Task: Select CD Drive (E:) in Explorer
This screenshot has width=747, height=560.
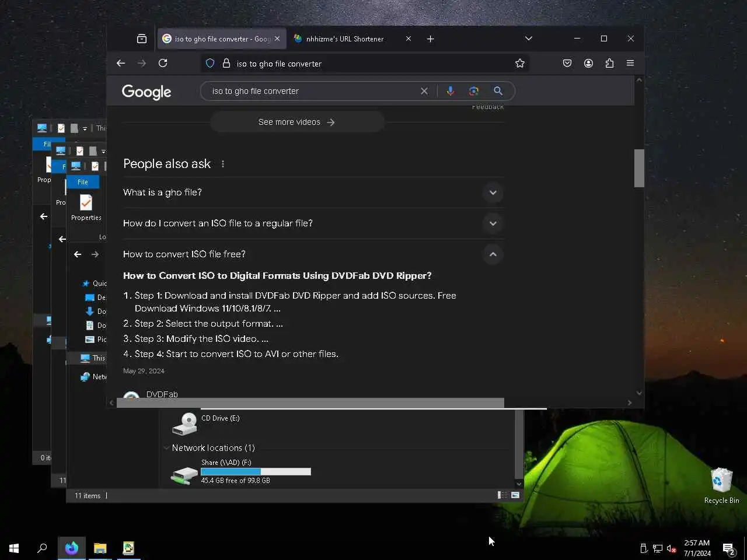Action: (x=206, y=423)
